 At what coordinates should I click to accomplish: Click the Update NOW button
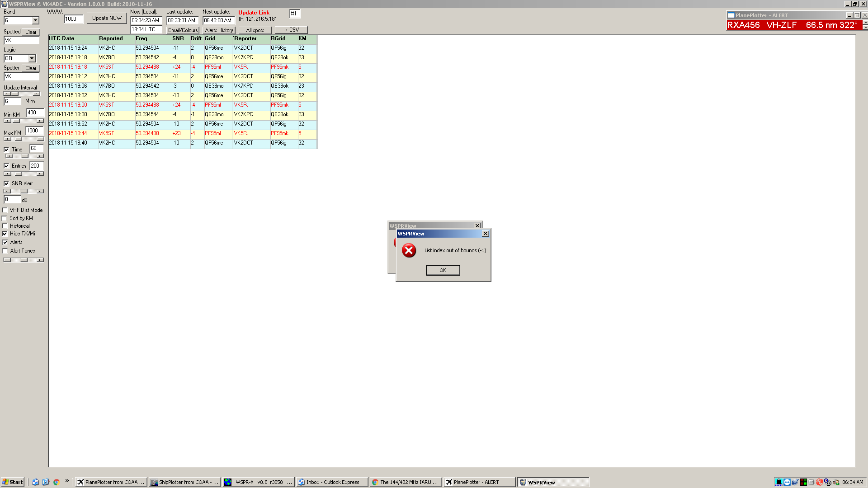pyautogui.click(x=107, y=18)
